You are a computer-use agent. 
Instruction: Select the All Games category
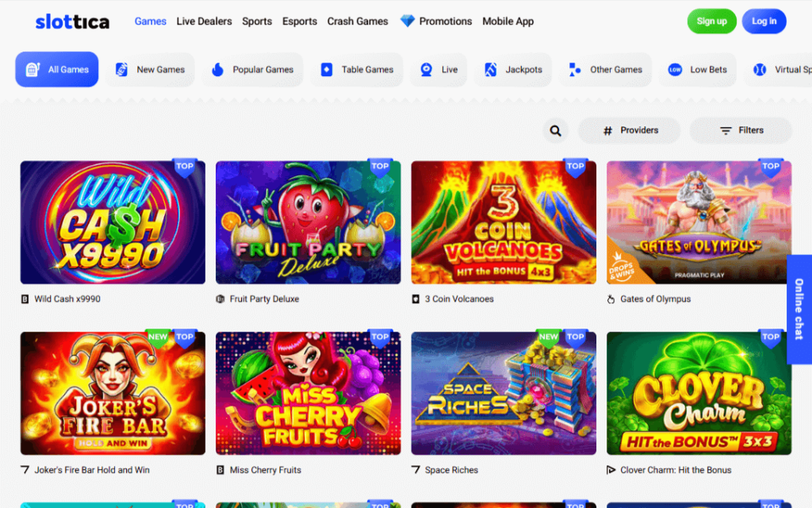tap(57, 70)
